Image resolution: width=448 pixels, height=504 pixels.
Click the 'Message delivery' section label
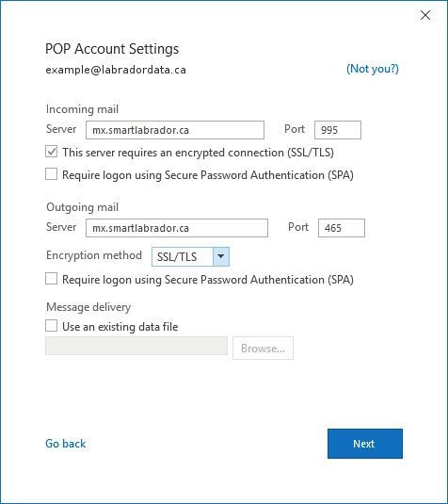88,307
